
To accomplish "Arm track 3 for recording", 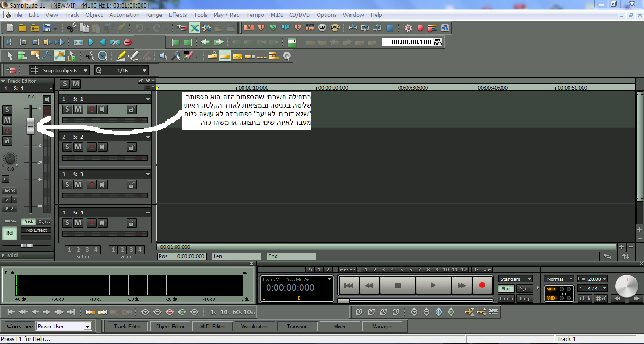I will click(x=92, y=185).
